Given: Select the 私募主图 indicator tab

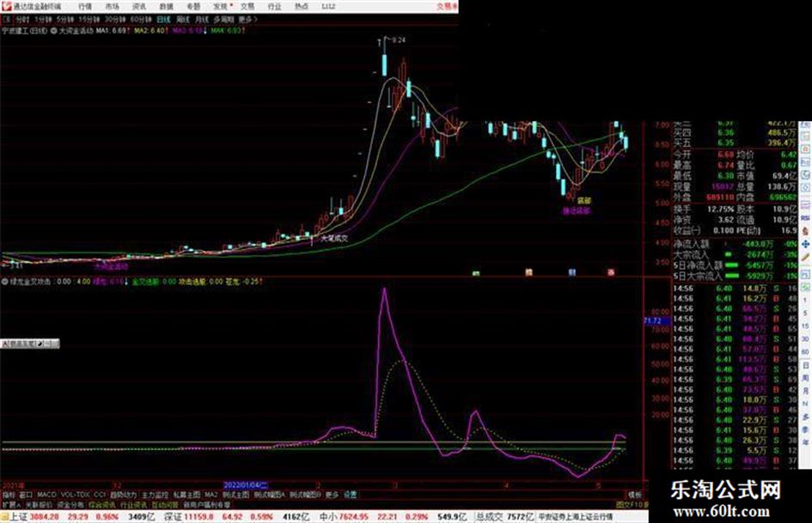Looking at the screenshot, I should point(186,495).
